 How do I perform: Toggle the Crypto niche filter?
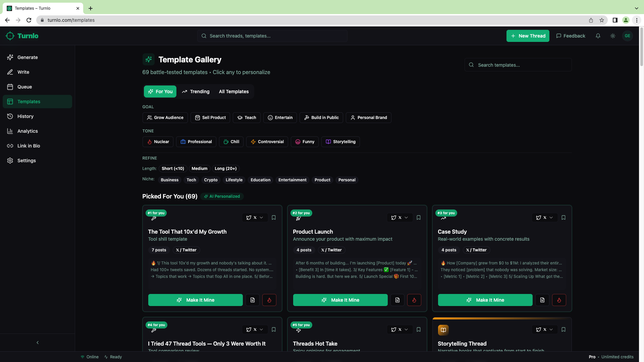[x=211, y=180]
